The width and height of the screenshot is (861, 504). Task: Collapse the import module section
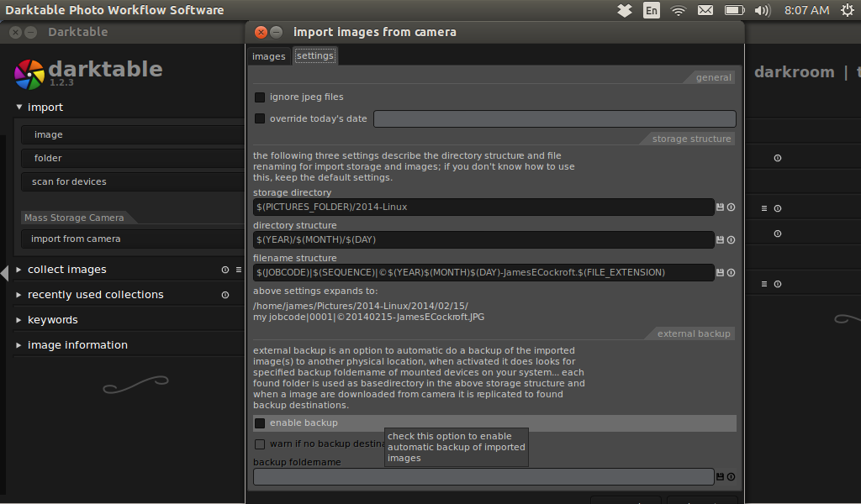(19, 108)
